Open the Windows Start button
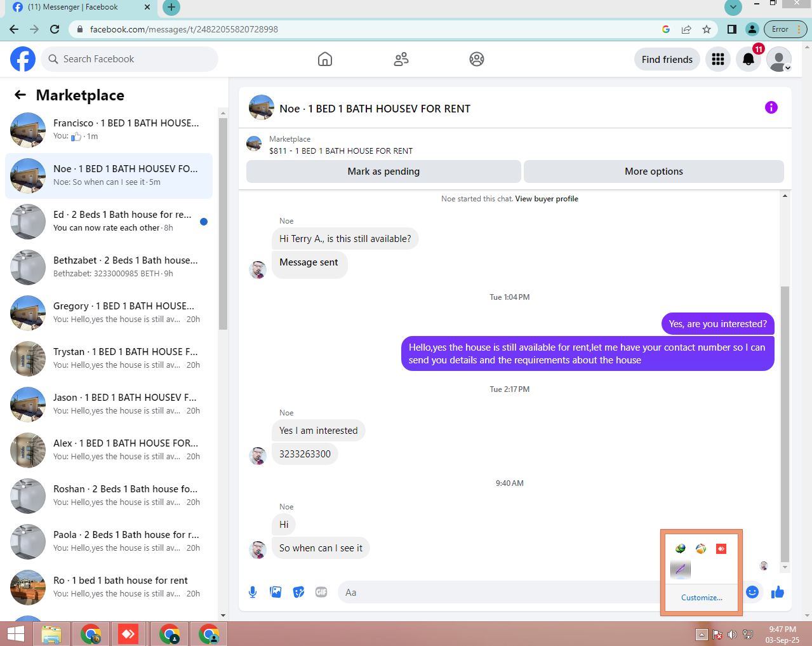Screen dimensions: 812x646 click(x=15, y=634)
